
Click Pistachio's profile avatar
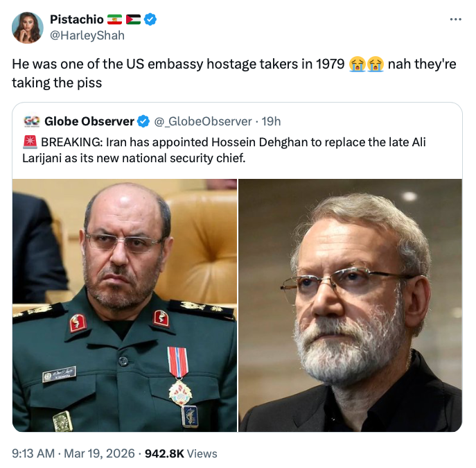point(27,27)
